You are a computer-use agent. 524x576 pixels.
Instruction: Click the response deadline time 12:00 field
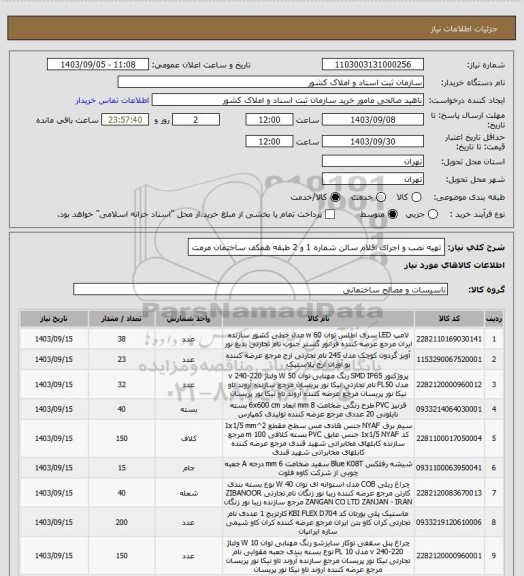point(269,120)
